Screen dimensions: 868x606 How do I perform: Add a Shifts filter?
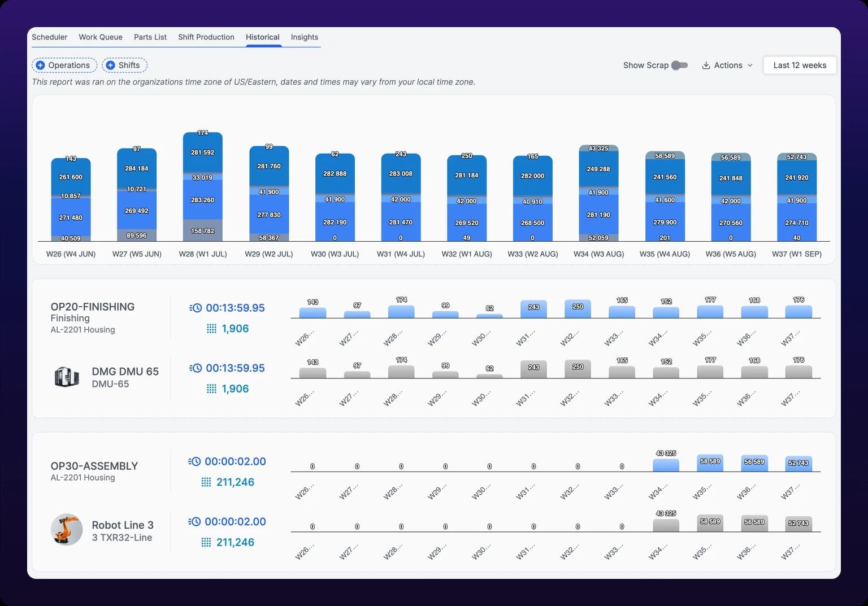click(x=125, y=66)
